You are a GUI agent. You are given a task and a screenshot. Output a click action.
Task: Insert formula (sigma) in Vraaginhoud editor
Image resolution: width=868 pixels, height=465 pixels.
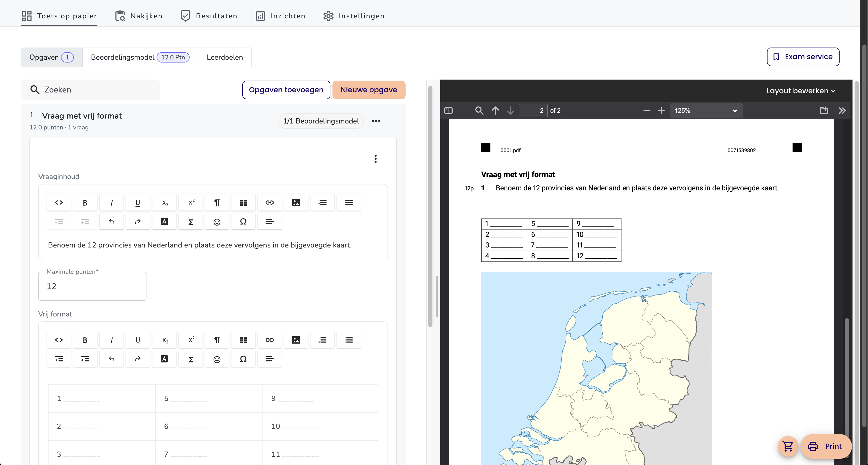click(191, 221)
